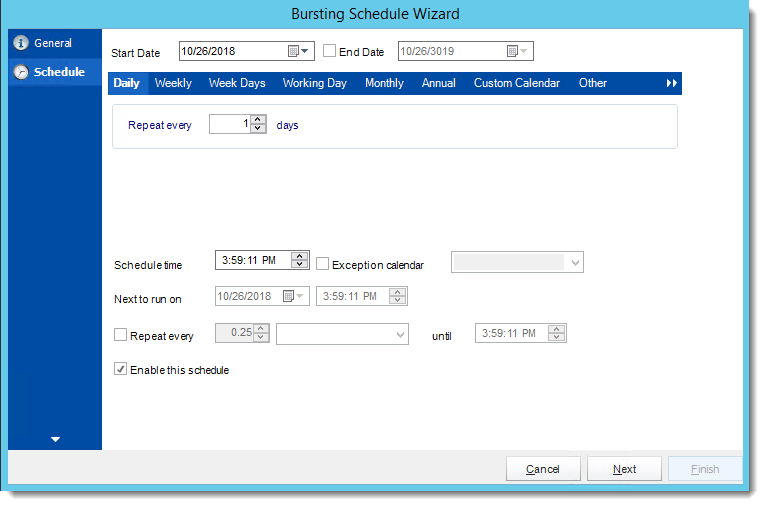Decrease the Next to run on time
The image size is (764, 506).
coord(398,300)
